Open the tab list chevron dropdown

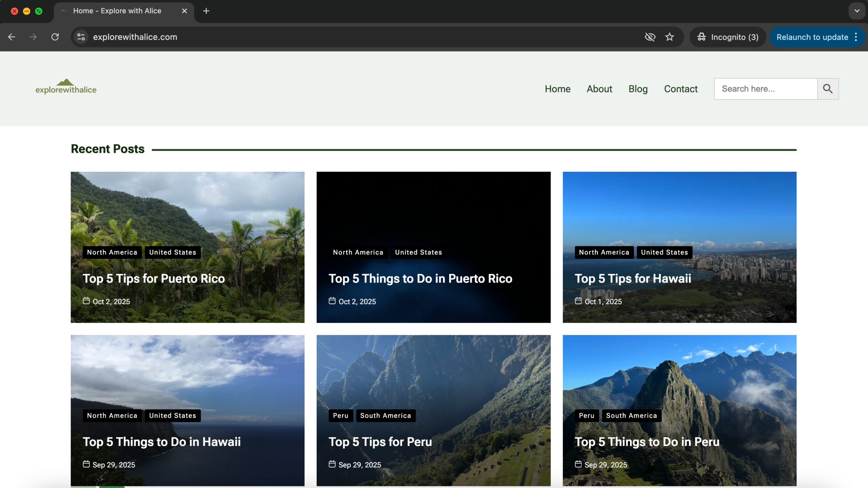(857, 11)
